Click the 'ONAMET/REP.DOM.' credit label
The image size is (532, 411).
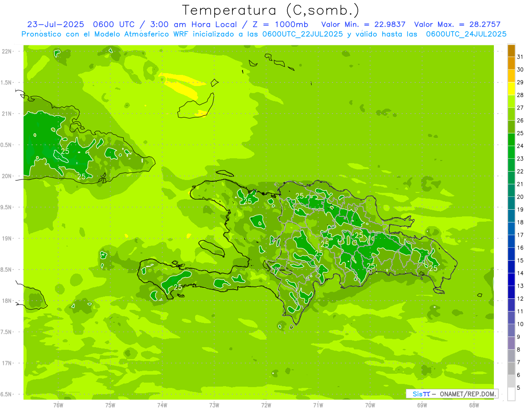[x=467, y=394]
